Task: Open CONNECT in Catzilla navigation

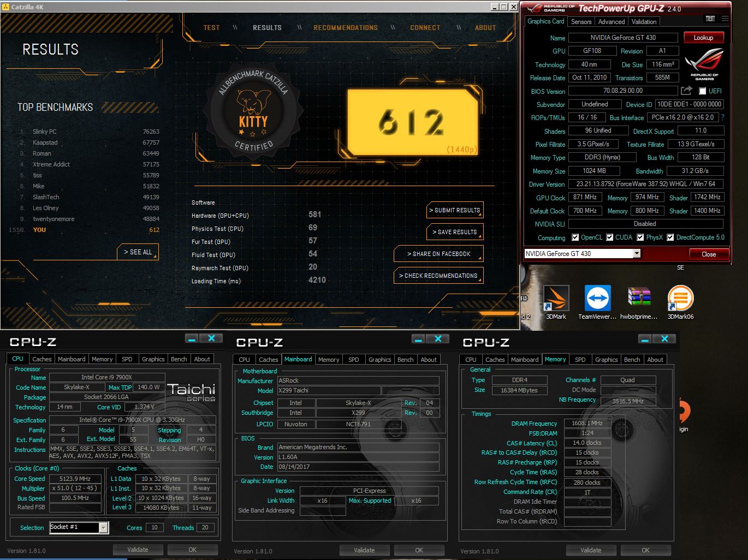Action: [x=425, y=28]
